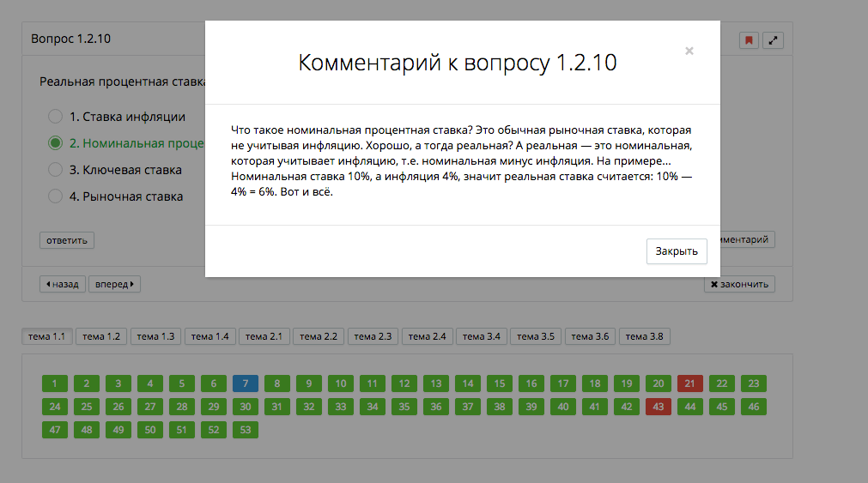Jump to the blue question number 7
Image resolution: width=868 pixels, height=483 pixels.
[x=246, y=383]
